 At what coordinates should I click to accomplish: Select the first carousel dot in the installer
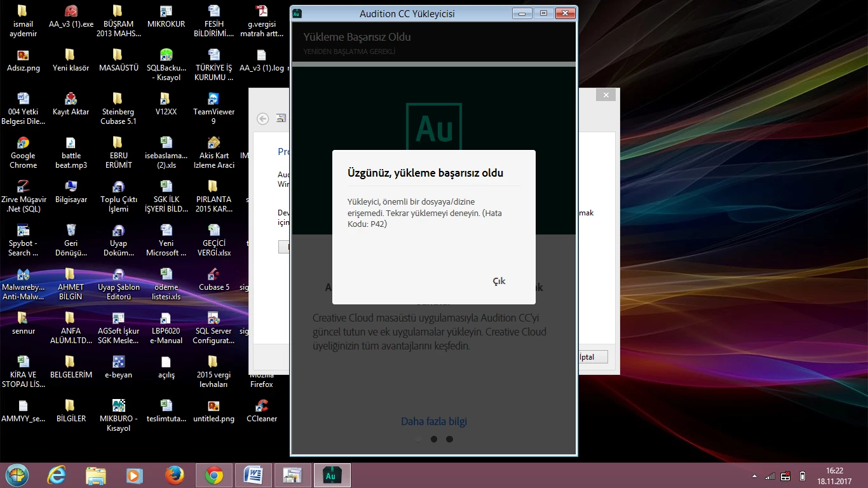[x=418, y=439]
